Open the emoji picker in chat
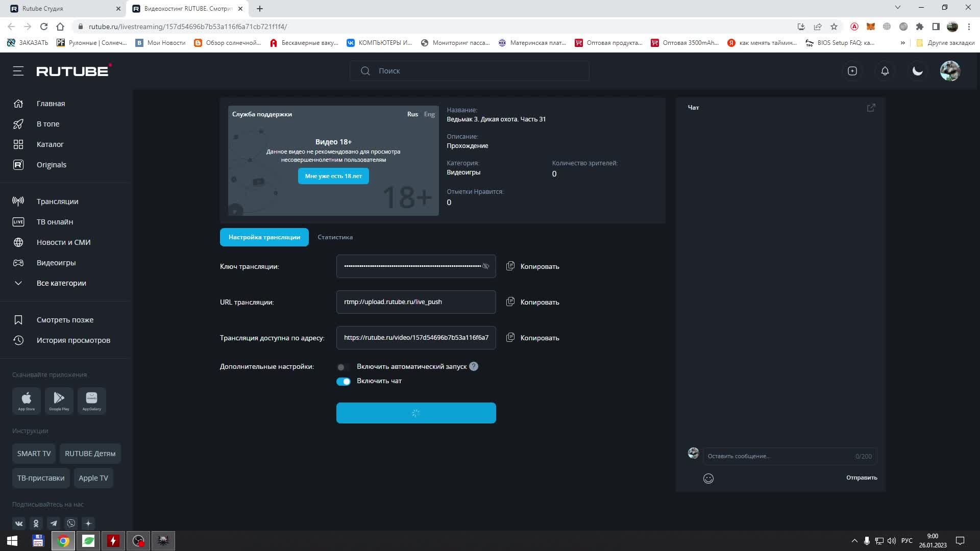 pos(708,479)
